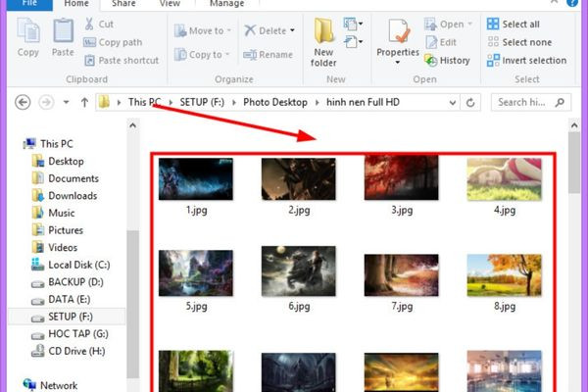Click Photo Desktop in the address bar
This screenshot has height=392, width=588.
click(x=275, y=102)
